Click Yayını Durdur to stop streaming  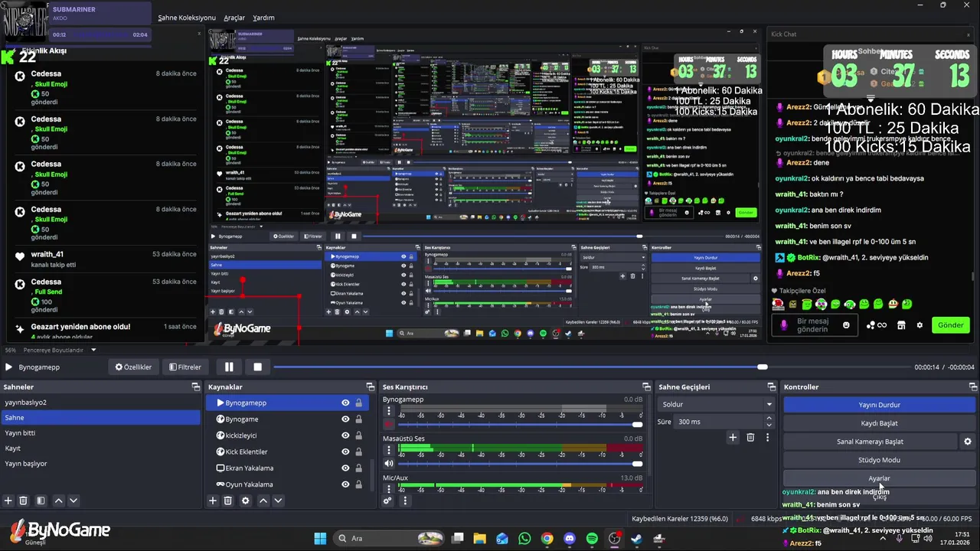[879, 405]
